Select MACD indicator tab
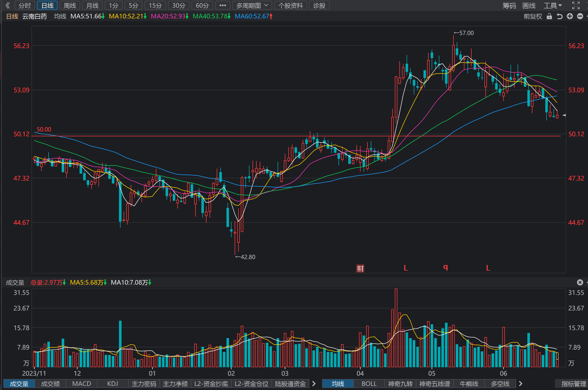This screenshot has width=588, height=390. [x=82, y=384]
